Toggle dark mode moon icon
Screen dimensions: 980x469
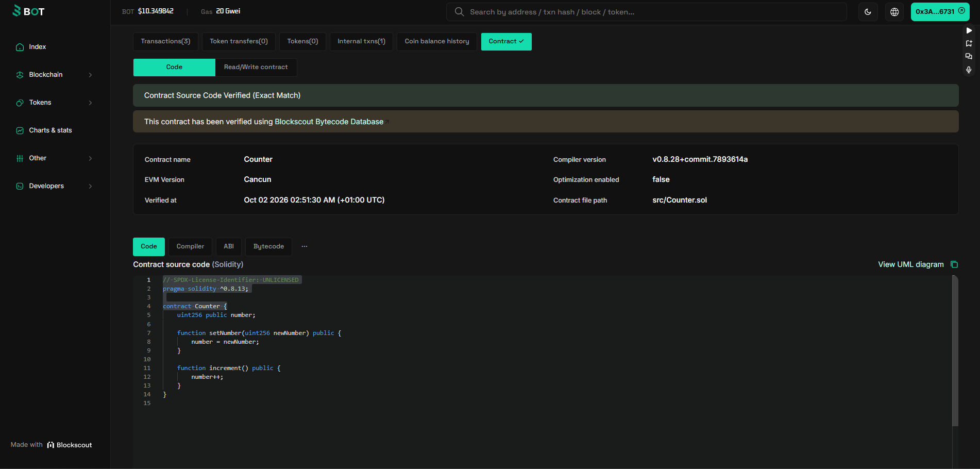click(x=868, y=12)
